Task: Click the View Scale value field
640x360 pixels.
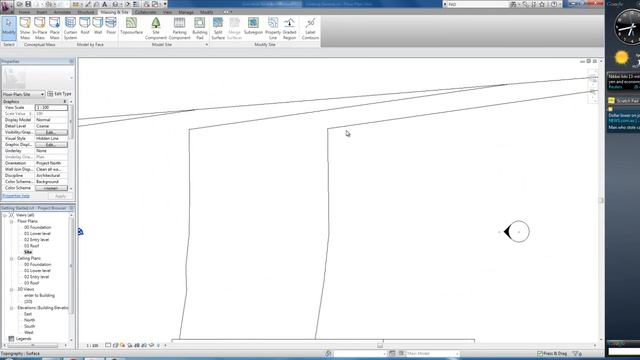Action: click(x=51, y=107)
